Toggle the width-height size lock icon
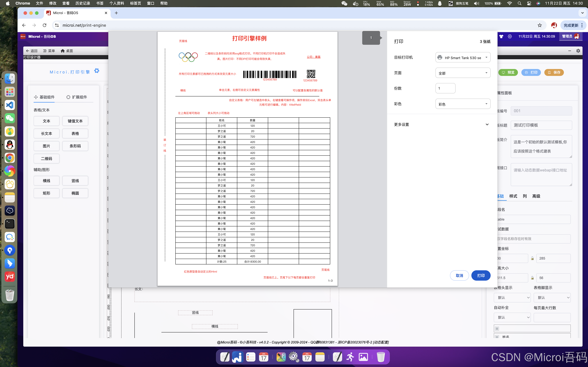 (532, 278)
